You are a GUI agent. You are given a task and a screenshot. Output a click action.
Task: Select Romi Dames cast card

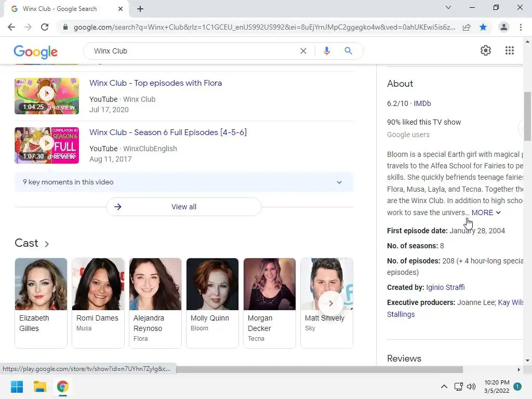98,303
